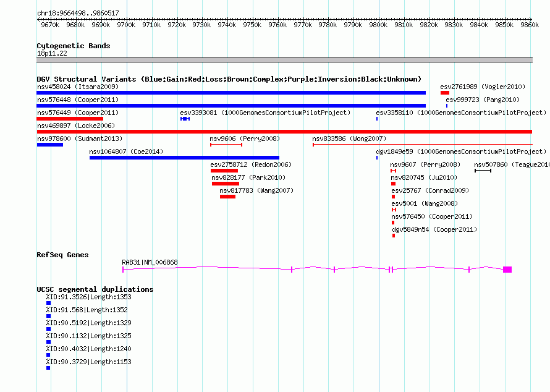Click the nsv576449 (Cooper2011) red loss bar

click(70, 119)
